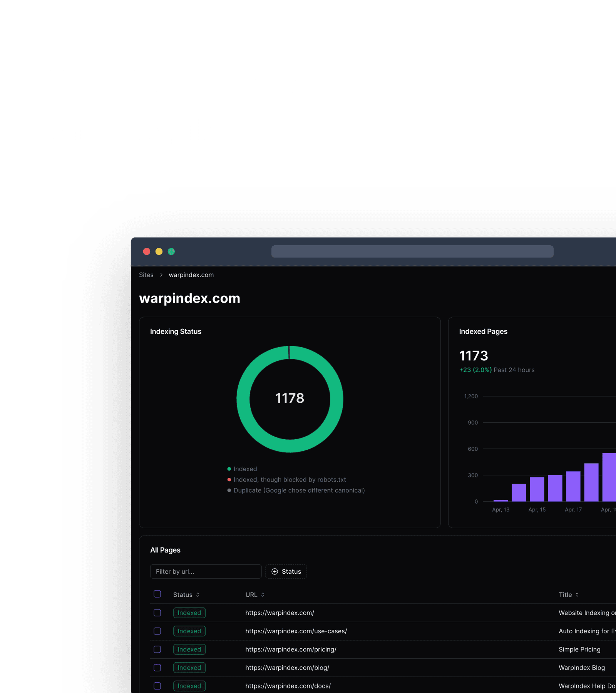
Task: Click the 1173 indexed pages count
Action: [474, 356]
